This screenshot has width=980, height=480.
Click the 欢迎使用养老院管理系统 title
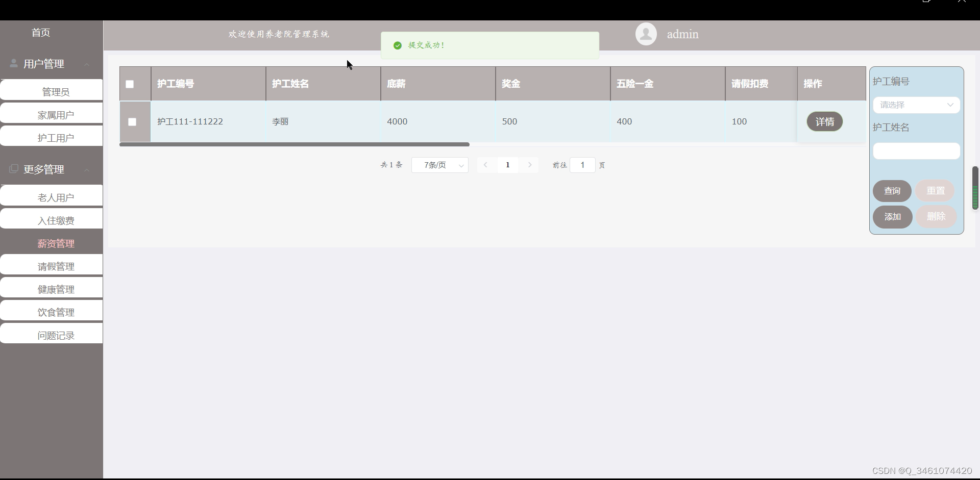coord(279,34)
